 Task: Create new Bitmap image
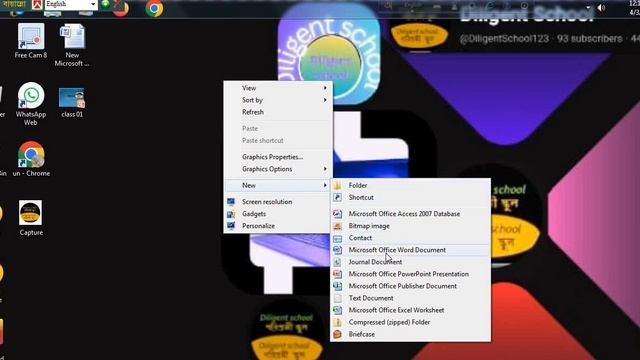coord(410,226)
